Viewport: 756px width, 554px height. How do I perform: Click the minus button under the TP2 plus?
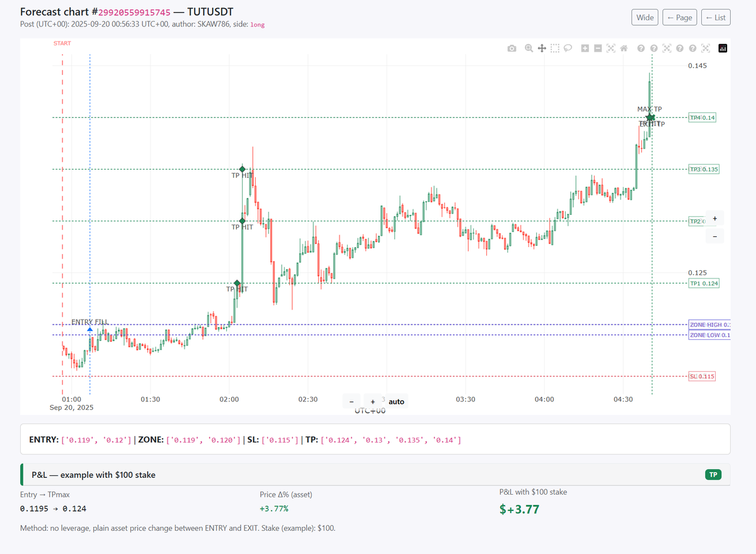(x=714, y=236)
